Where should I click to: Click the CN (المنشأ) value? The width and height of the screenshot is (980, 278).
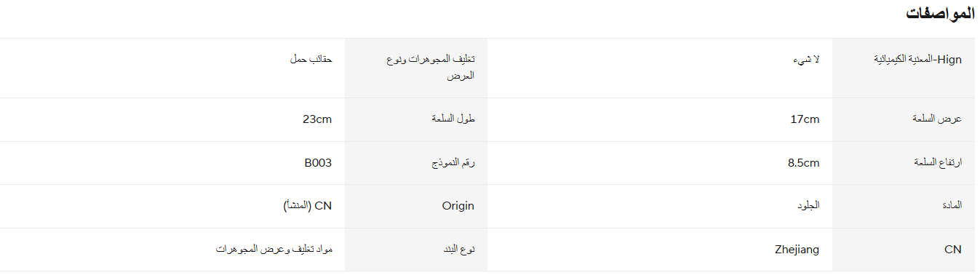tap(308, 206)
